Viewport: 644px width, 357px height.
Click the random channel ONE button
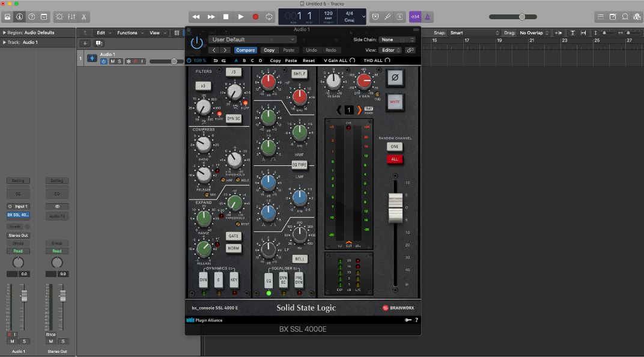[x=395, y=147]
